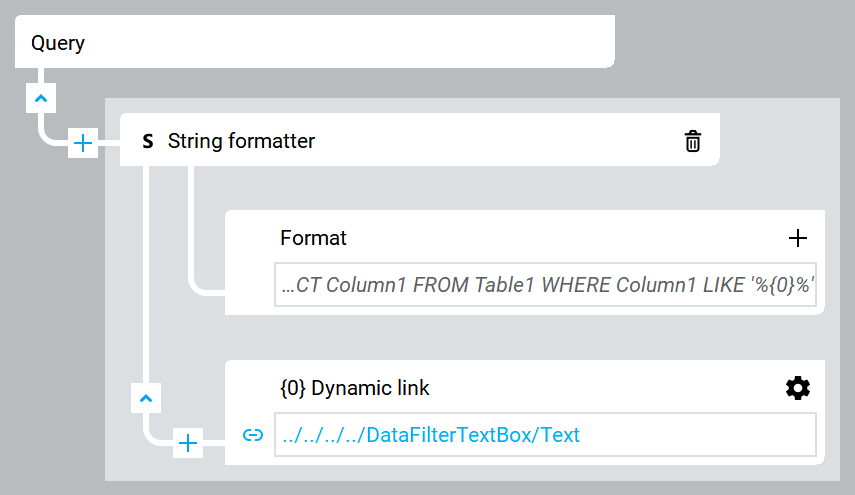The height and width of the screenshot is (495, 855).
Task: Delete the String formatter with trash icon
Action: point(692,141)
